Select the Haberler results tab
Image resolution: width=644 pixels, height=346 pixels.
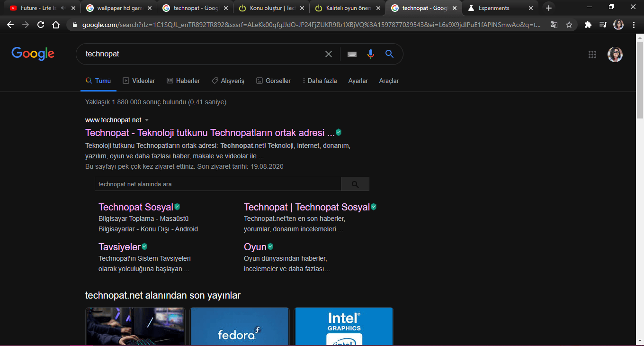pyautogui.click(x=183, y=81)
